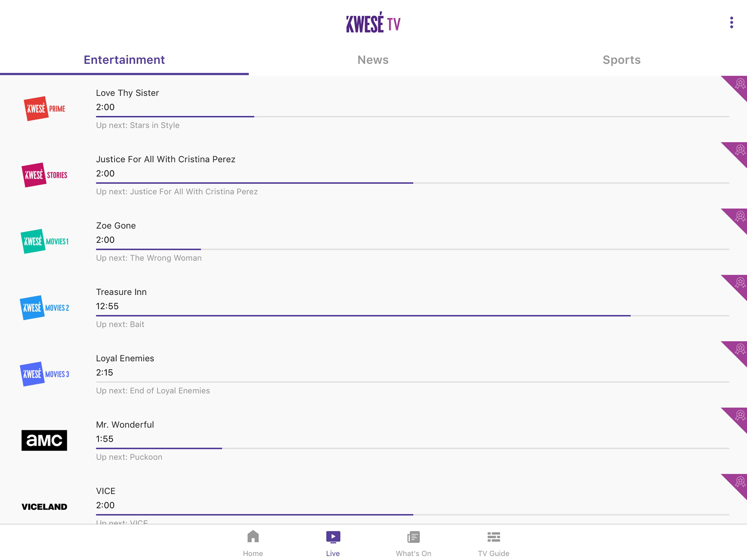The image size is (747, 560).
Task: Click the Viceland channel logo
Action: (x=44, y=507)
